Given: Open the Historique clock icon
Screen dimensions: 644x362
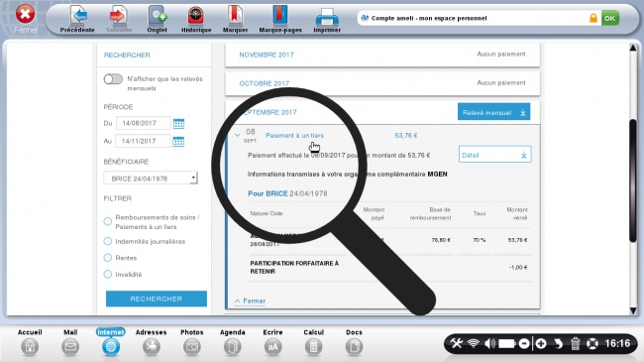Looking at the screenshot, I should 196,16.
